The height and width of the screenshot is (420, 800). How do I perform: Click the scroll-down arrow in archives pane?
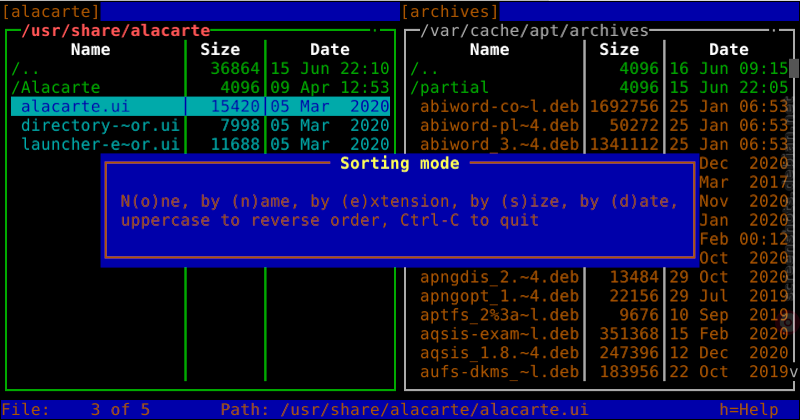tap(793, 372)
